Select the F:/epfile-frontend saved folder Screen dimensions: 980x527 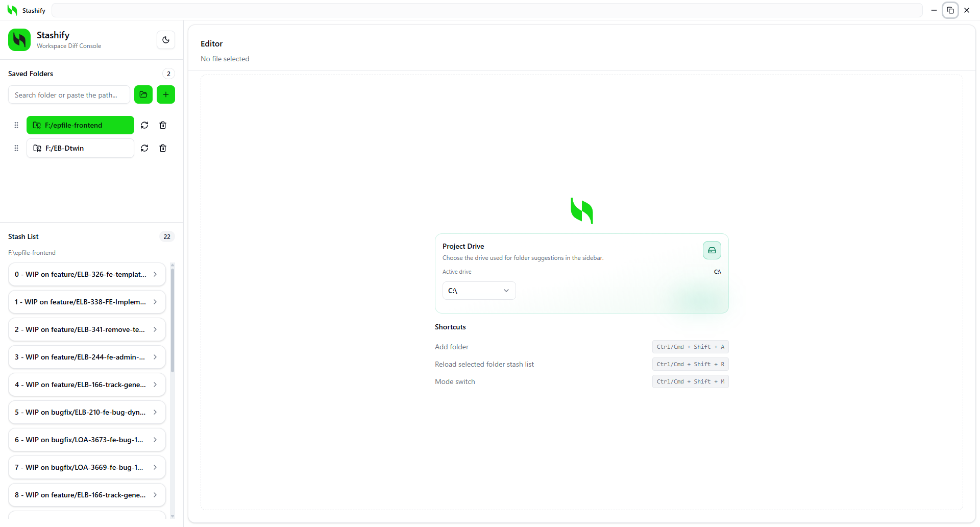point(80,125)
